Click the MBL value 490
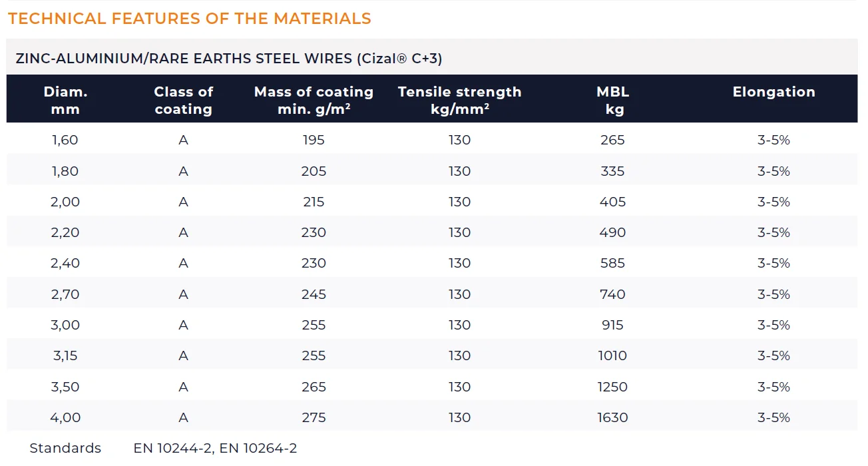Image resolution: width=868 pixels, height=466 pixels. 612,232
